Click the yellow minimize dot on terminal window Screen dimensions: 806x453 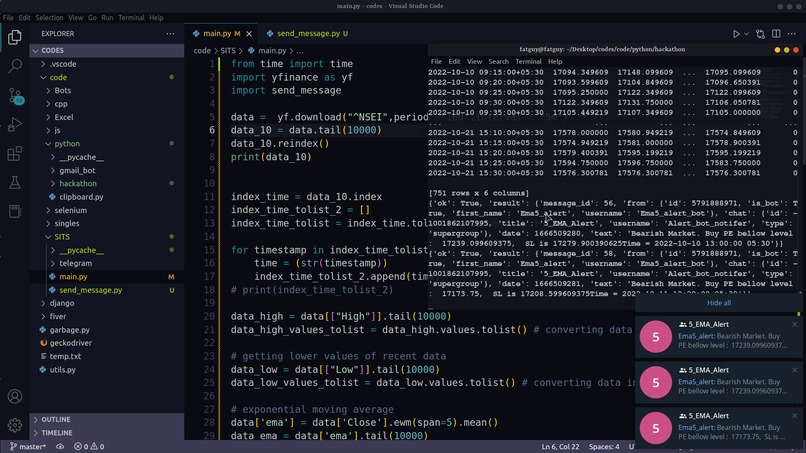777,50
